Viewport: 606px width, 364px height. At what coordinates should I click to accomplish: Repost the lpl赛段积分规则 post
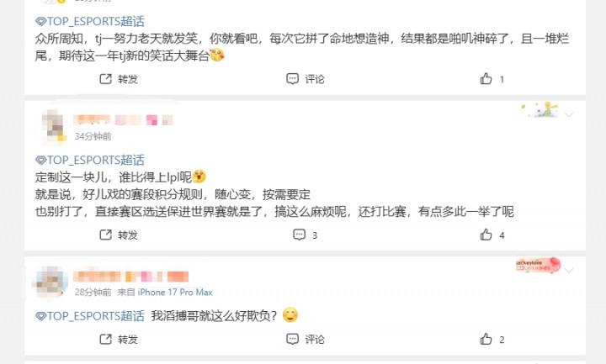coord(118,235)
